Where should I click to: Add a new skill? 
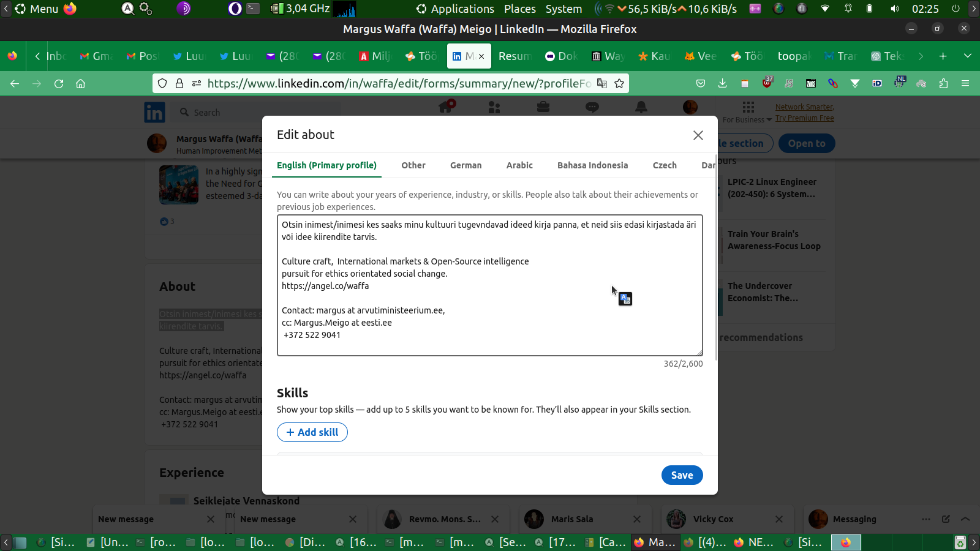[x=312, y=432]
